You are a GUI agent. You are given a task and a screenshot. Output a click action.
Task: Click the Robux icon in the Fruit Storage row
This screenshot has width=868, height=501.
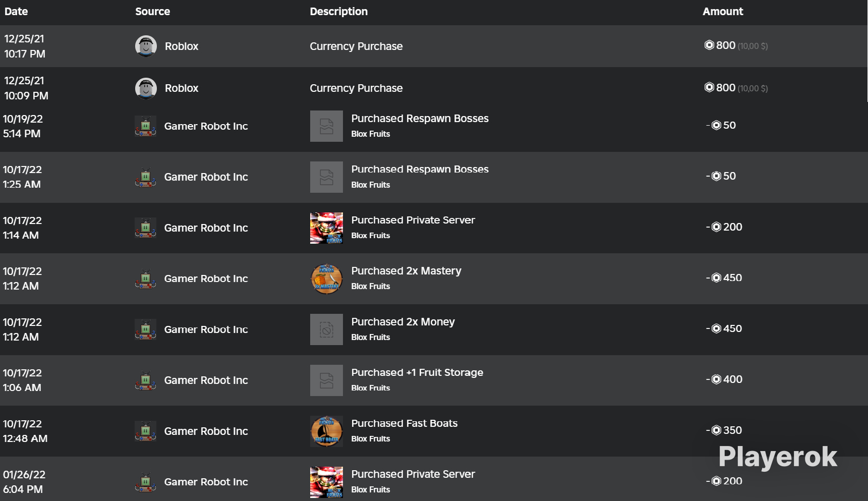(x=716, y=379)
